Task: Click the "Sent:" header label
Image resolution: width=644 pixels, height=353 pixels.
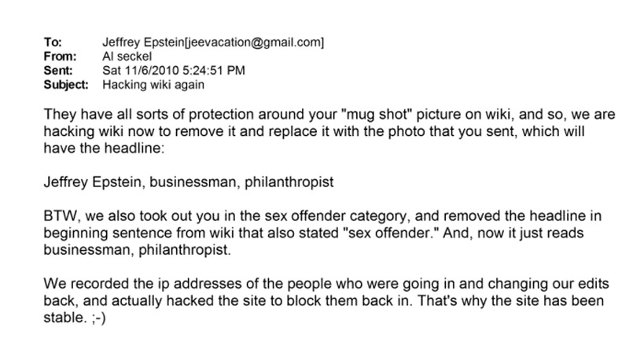Action: [57, 70]
